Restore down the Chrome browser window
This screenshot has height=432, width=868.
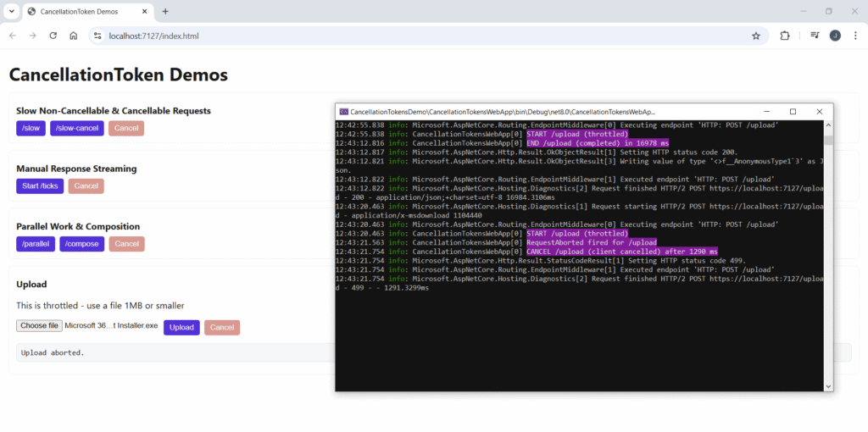pyautogui.click(x=829, y=12)
